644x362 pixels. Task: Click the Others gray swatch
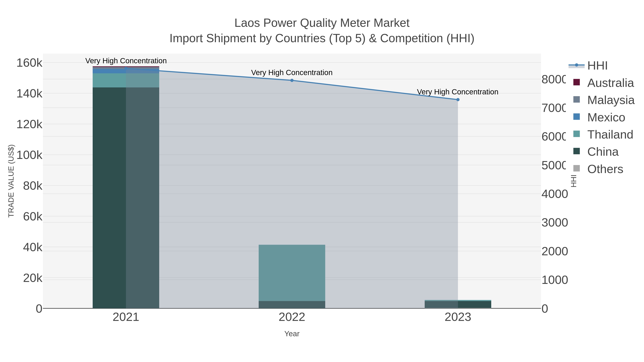tap(577, 168)
